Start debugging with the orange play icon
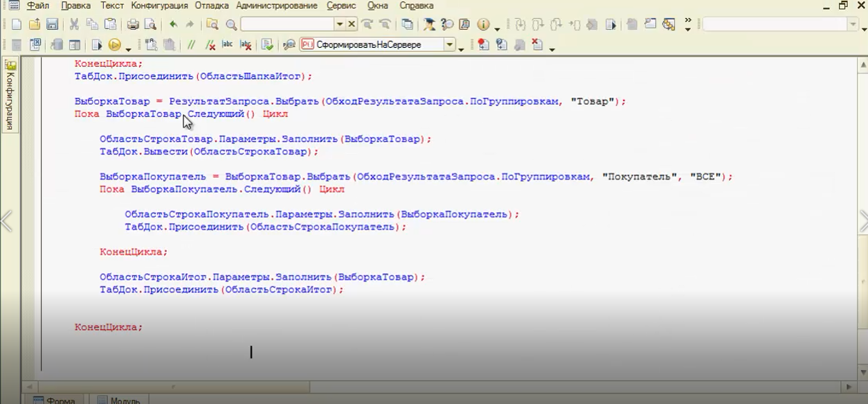 tap(114, 45)
